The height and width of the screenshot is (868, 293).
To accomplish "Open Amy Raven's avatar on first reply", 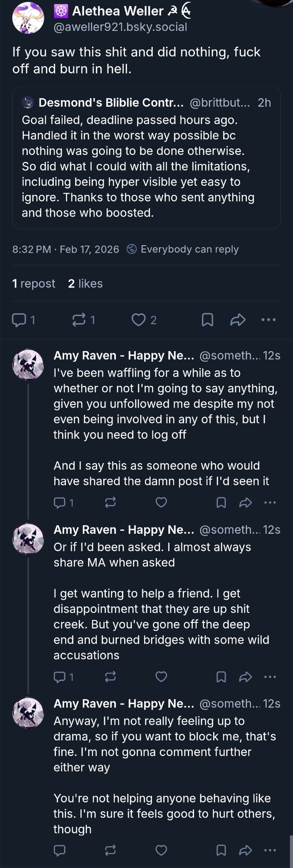I will 28,365.
